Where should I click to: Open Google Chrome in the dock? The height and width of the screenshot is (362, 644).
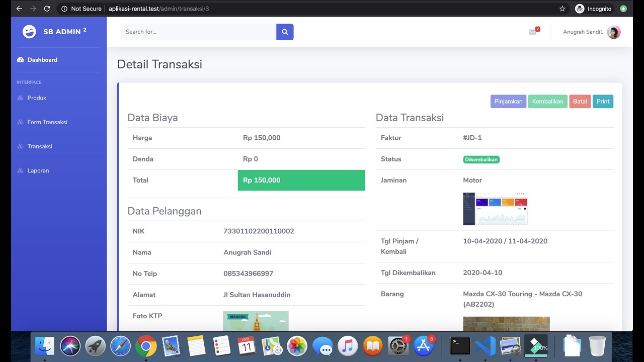pyautogui.click(x=146, y=346)
